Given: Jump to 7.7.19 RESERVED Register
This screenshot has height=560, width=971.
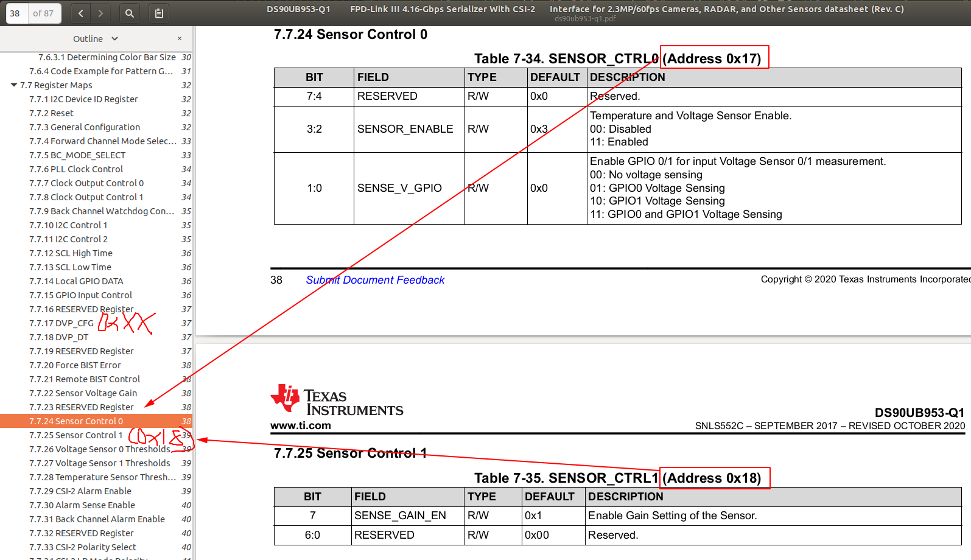Looking at the screenshot, I should pyautogui.click(x=82, y=351).
